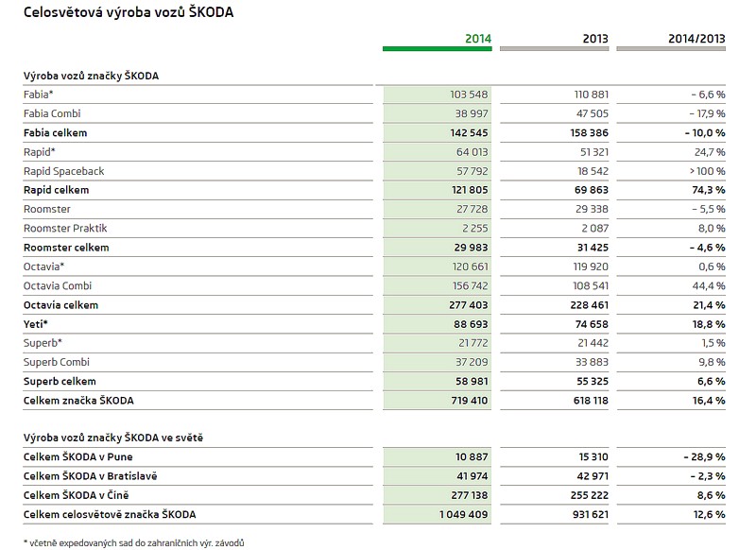Click the Superb celkem 2014 value 58 981
This screenshot has width=756, height=550.
[x=472, y=381]
